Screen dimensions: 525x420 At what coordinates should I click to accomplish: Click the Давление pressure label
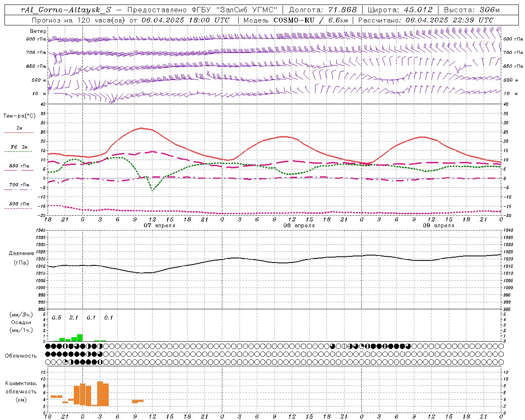click(21, 253)
